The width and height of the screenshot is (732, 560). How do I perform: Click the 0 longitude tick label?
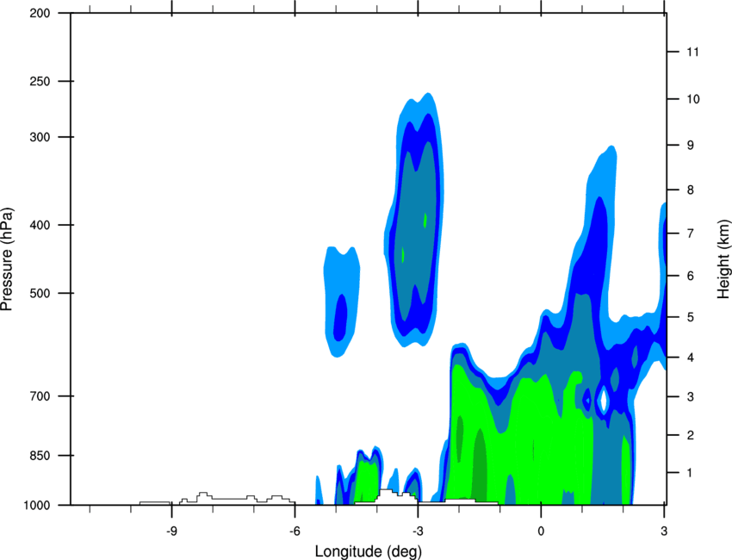pyautogui.click(x=541, y=531)
